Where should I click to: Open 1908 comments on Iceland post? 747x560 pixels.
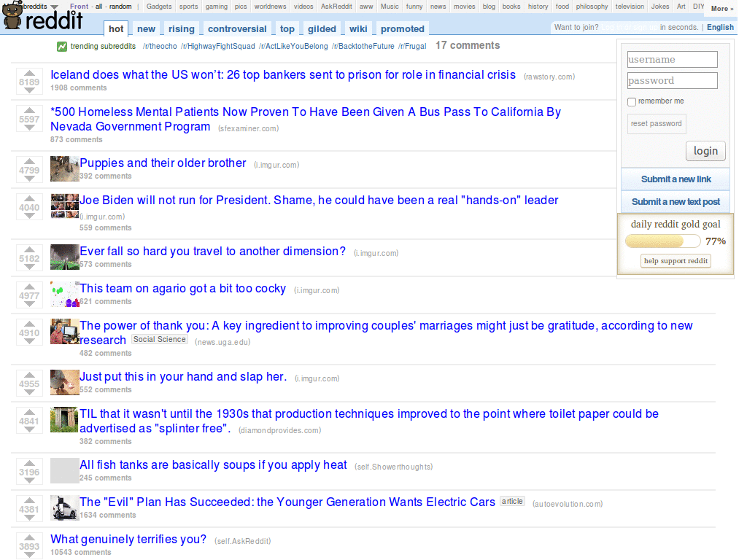pyautogui.click(x=79, y=88)
